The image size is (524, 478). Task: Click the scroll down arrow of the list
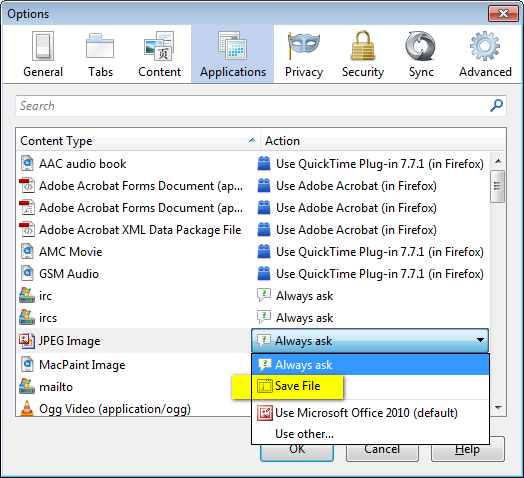498,407
